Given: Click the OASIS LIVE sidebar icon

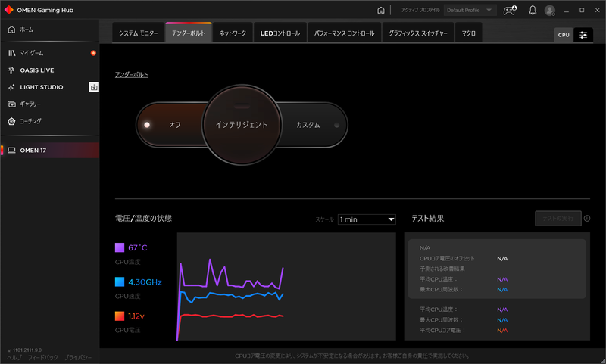Looking at the screenshot, I should pyautogui.click(x=11, y=70).
